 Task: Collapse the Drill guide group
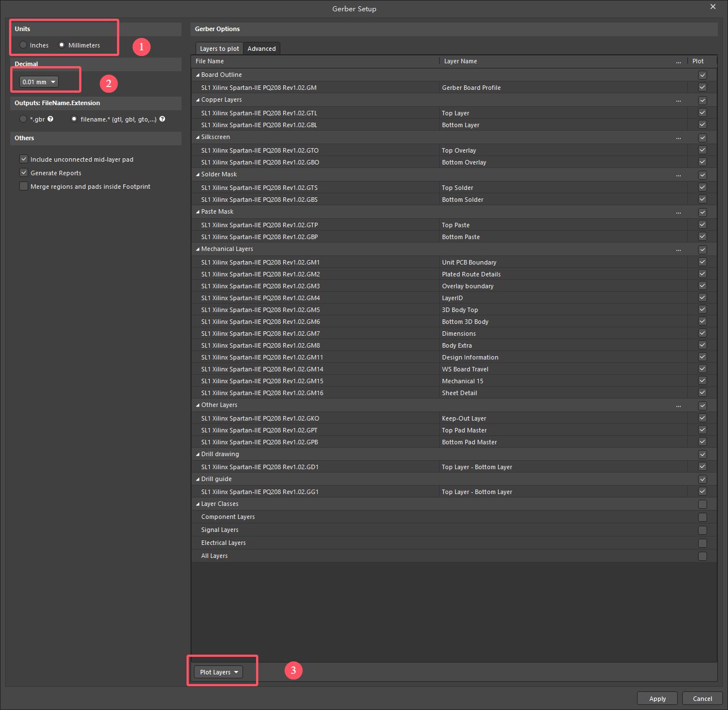(x=198, y=479)
